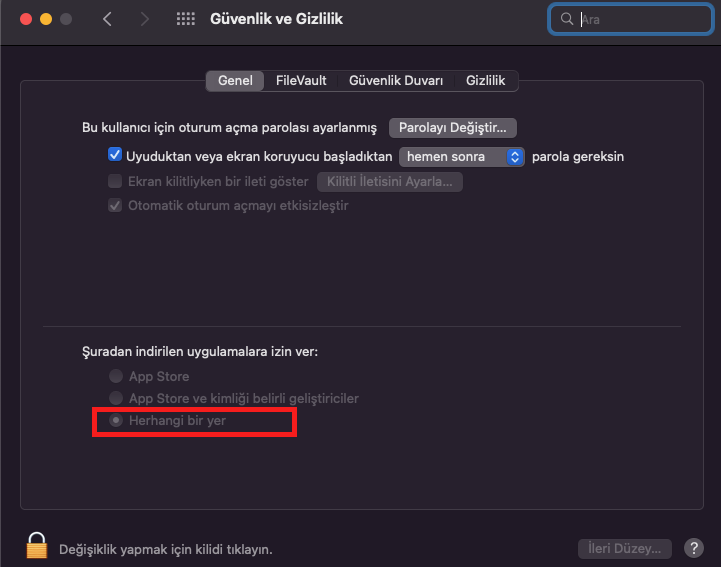Click the yellow minimize window dot

46,19
